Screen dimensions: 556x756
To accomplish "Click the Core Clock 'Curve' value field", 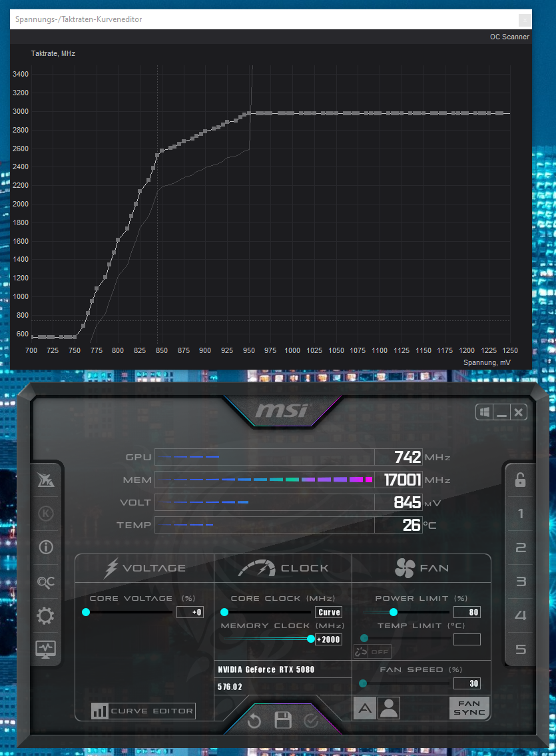I will 328,612.
